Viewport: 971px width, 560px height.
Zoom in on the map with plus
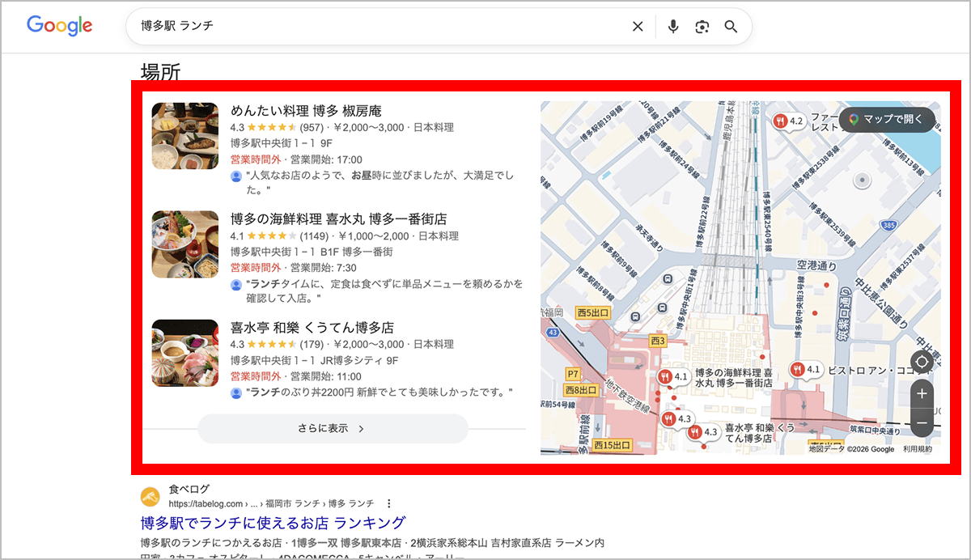922,394
